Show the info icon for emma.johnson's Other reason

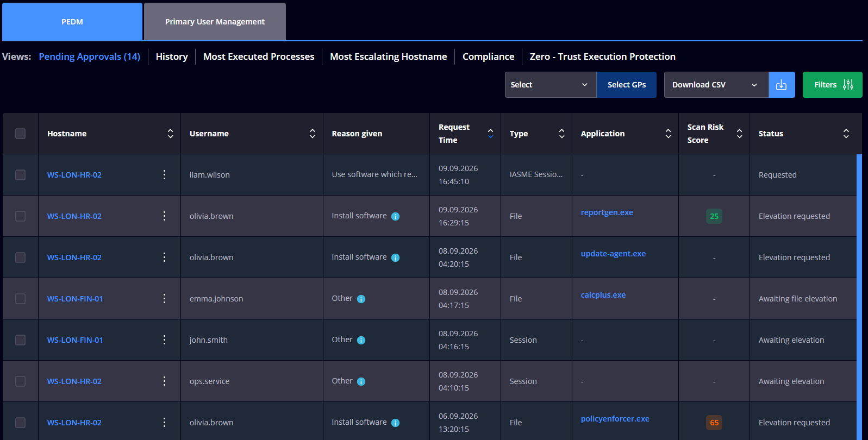click(x=361, y=299)
